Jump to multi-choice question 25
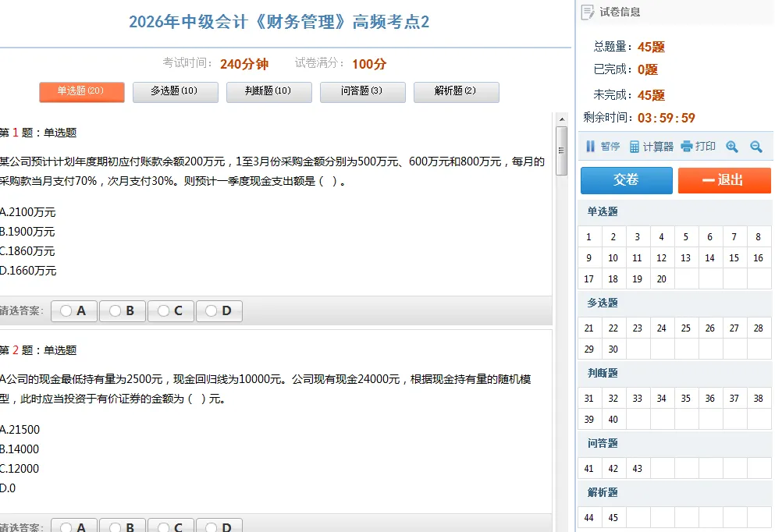Screen dimensions: 775x532 tap(686, 328)
